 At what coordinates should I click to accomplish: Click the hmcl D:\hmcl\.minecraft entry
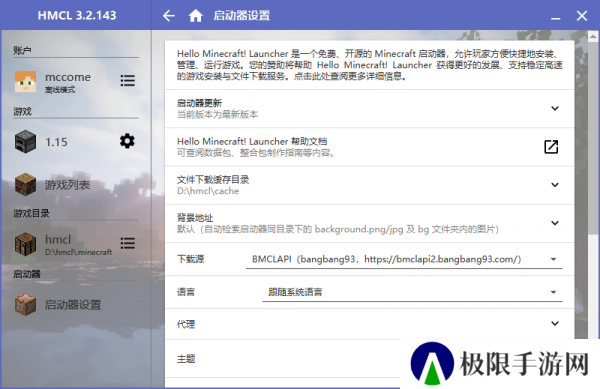tap(78, 244)
